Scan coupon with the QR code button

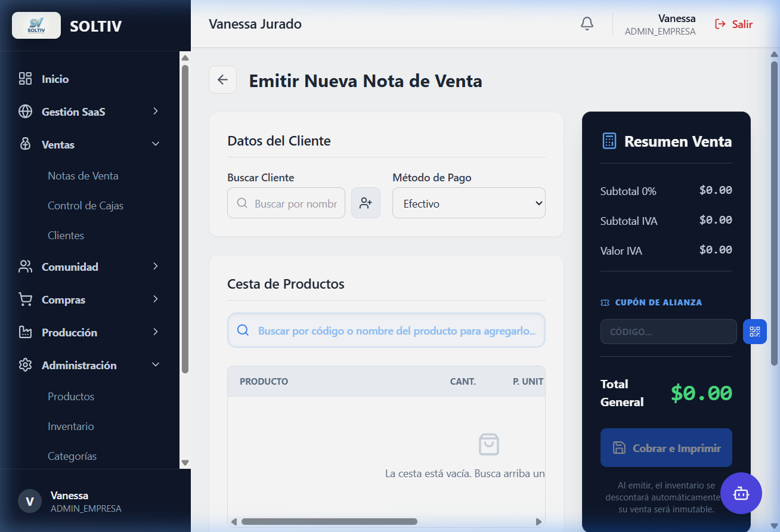(x=755, y=332)
